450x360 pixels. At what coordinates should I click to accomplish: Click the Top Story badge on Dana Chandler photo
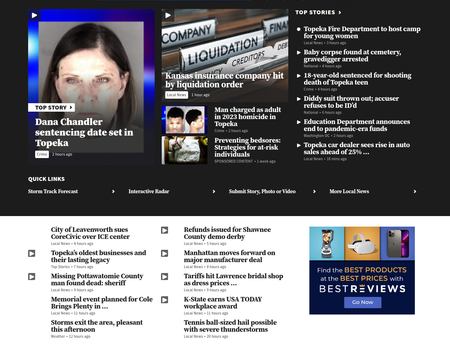point(52,107)
